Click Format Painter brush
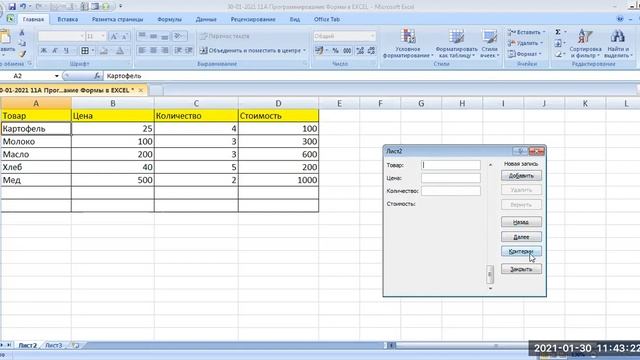The image size is (640, 360). click(x=22, y=53)
